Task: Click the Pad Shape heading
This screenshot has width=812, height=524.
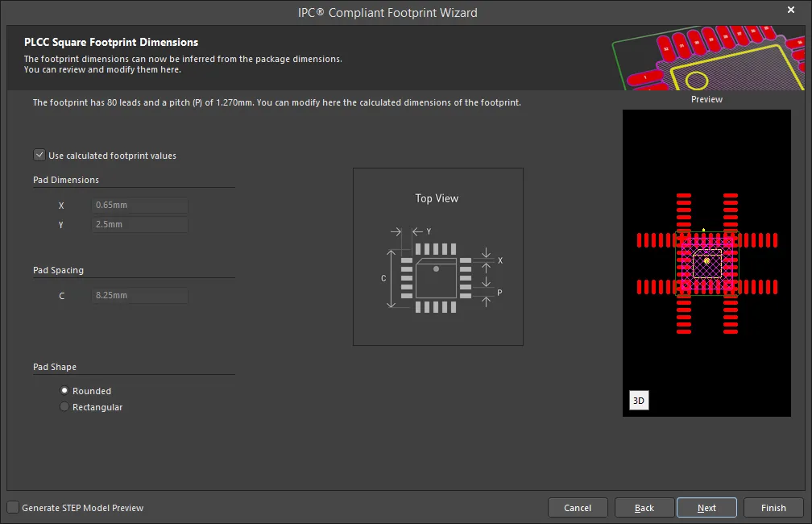Action: (x=55, y=367)
